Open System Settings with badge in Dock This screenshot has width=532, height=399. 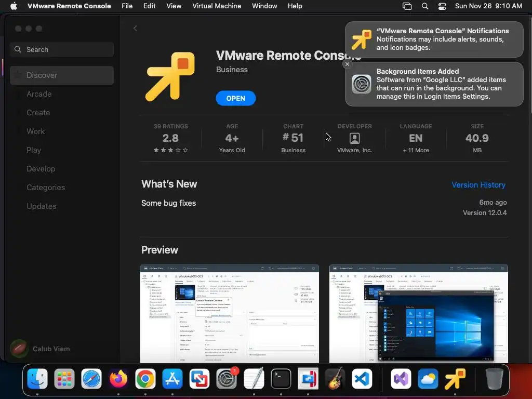227,379
